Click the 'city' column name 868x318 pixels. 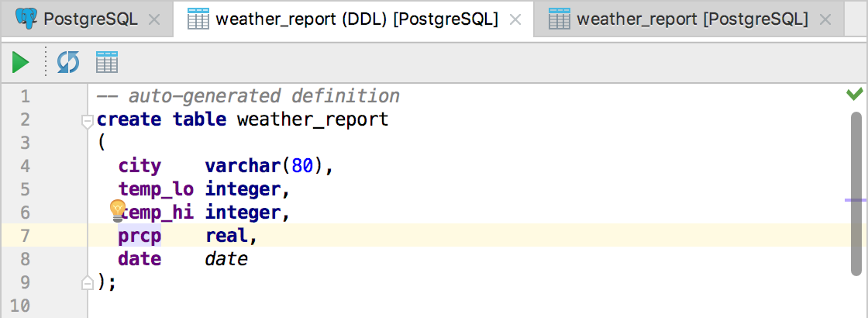pos(139,166)
